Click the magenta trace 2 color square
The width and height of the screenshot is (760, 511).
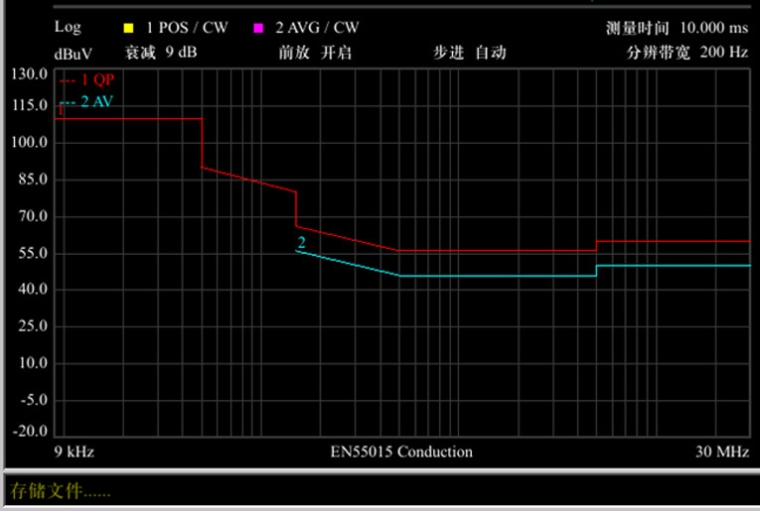click(x=258, y=27)
